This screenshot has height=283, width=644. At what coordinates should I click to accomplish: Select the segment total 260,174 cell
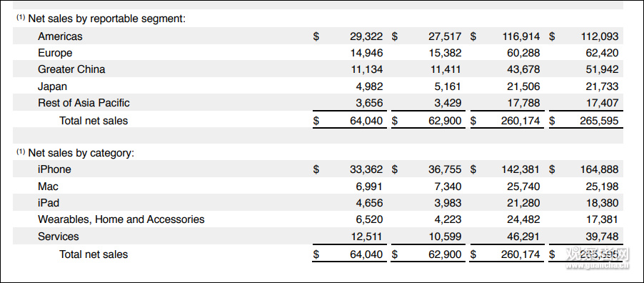[x=520, y=121]
